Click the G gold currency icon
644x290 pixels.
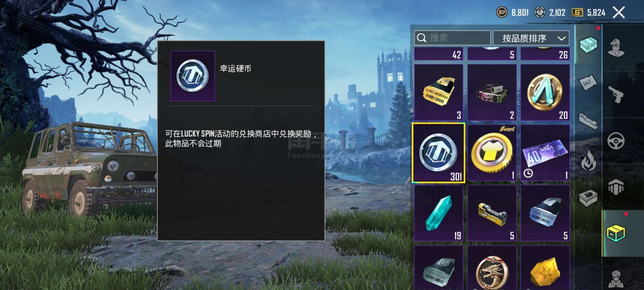(577, 13)
